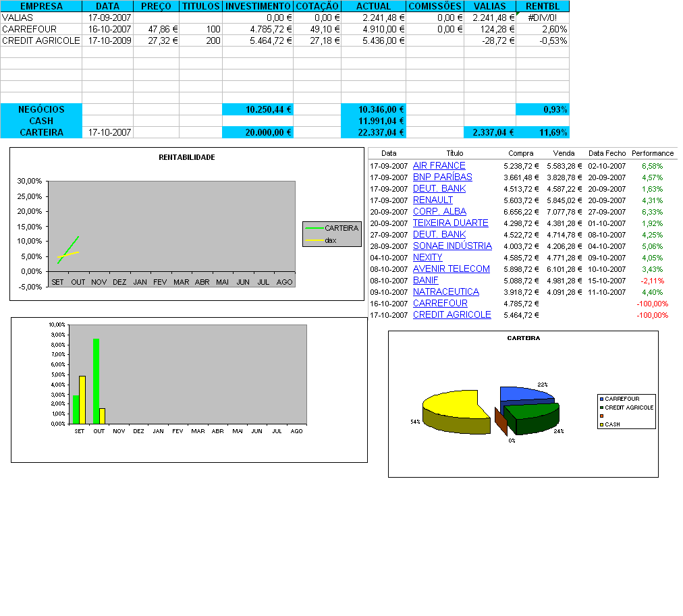Image resolution: width=683 pixels, height=616 pixels.
Task: Select the COTAÇÃO column header
Action: [x=317, y=6]
